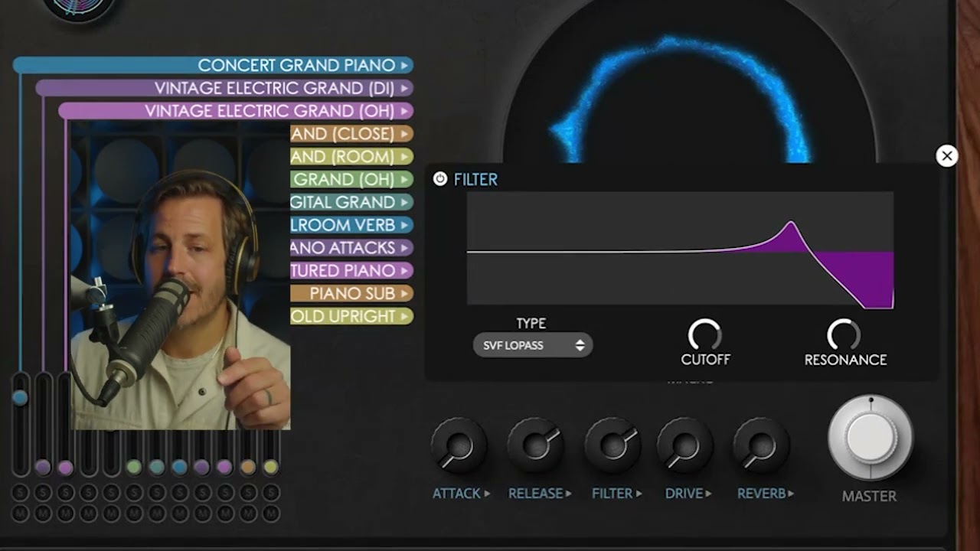Click the yellow-green Old Upright fader handle
The image size is (980, 551).
point(270,466)
